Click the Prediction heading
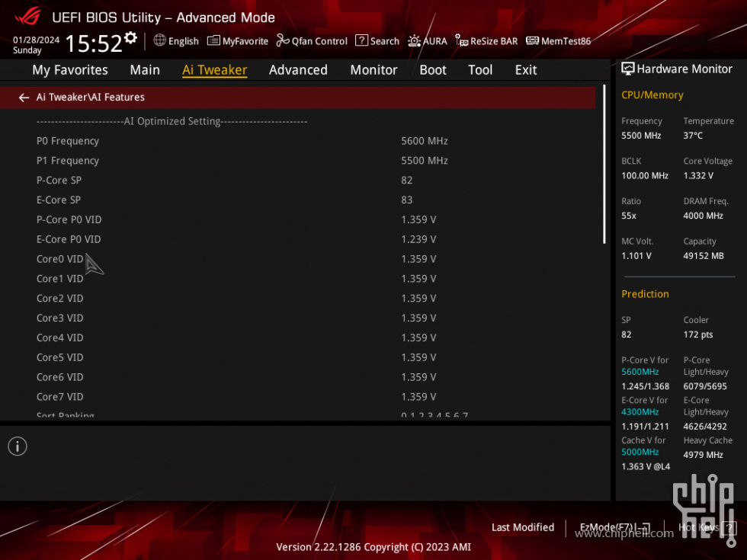This screenshot has width=747, height=560. [645, 294]
